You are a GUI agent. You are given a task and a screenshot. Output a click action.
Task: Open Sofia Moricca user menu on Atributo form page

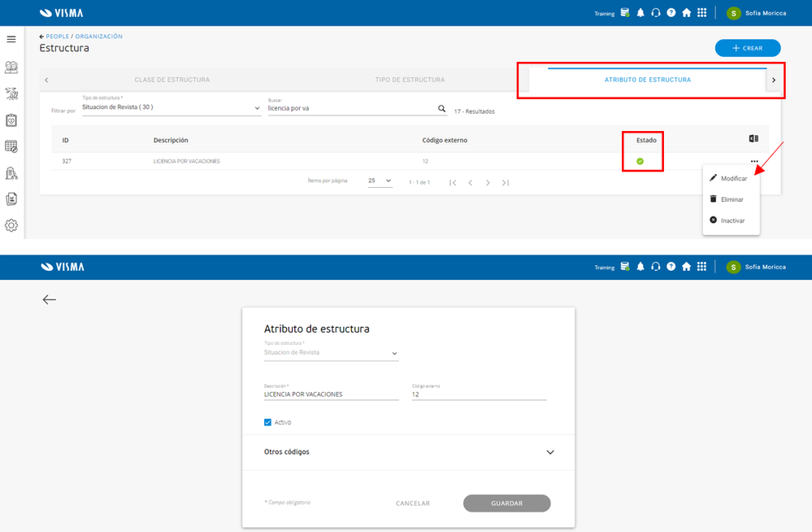pyautogui.click(x=756, y=267)
